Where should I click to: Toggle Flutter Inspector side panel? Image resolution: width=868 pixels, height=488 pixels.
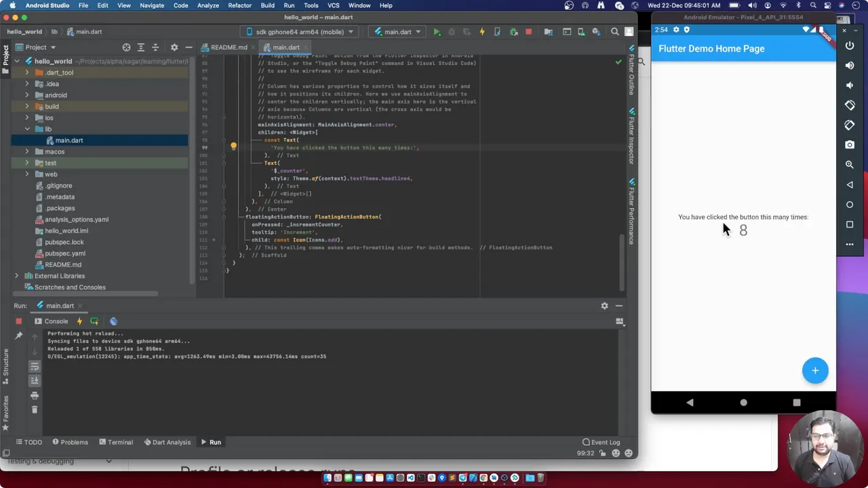tap(631, 136)
